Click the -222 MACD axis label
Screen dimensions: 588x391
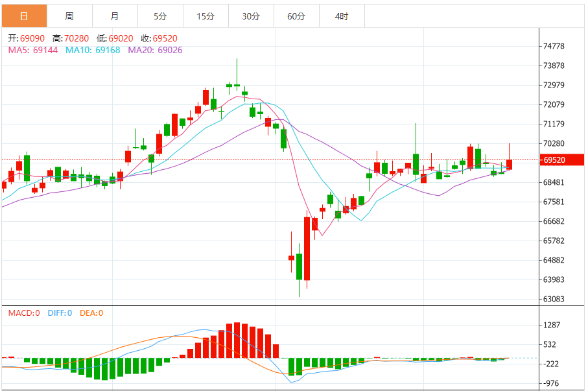tap(551, 364)
